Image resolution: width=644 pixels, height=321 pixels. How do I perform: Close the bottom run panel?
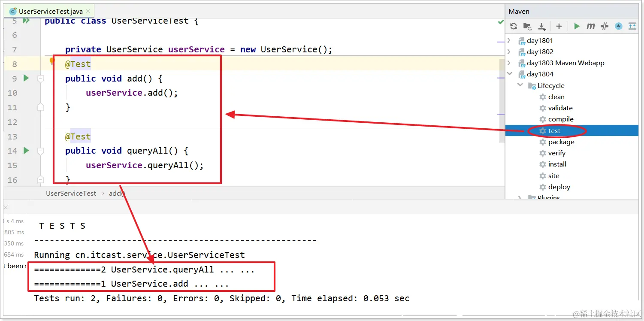pos(6,207)
